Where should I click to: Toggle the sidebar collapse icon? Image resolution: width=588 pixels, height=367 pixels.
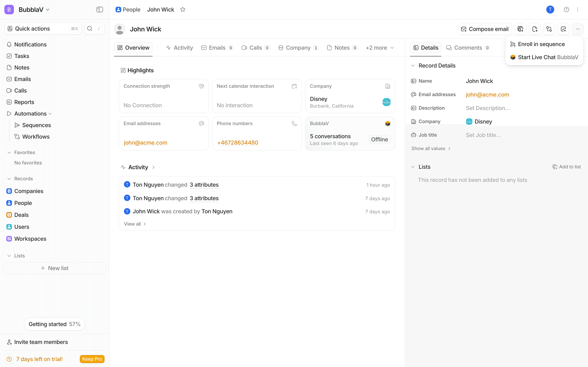100,10
